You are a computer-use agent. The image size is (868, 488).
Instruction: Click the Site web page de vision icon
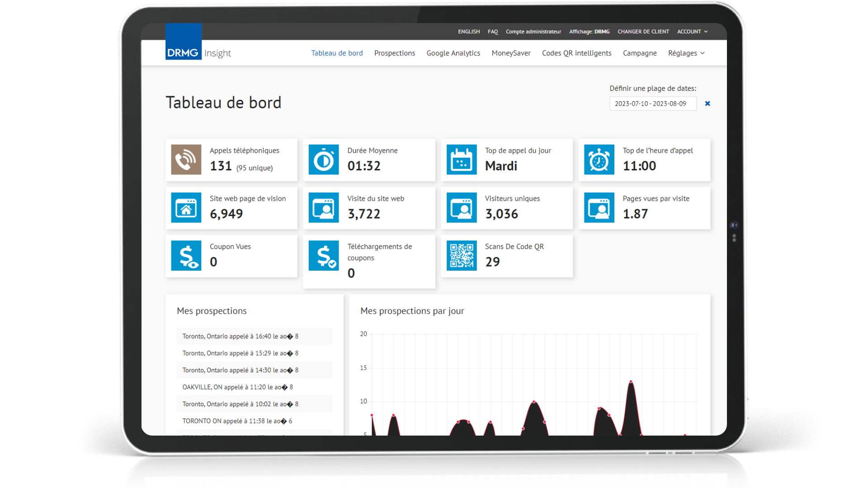click(186, 207)
